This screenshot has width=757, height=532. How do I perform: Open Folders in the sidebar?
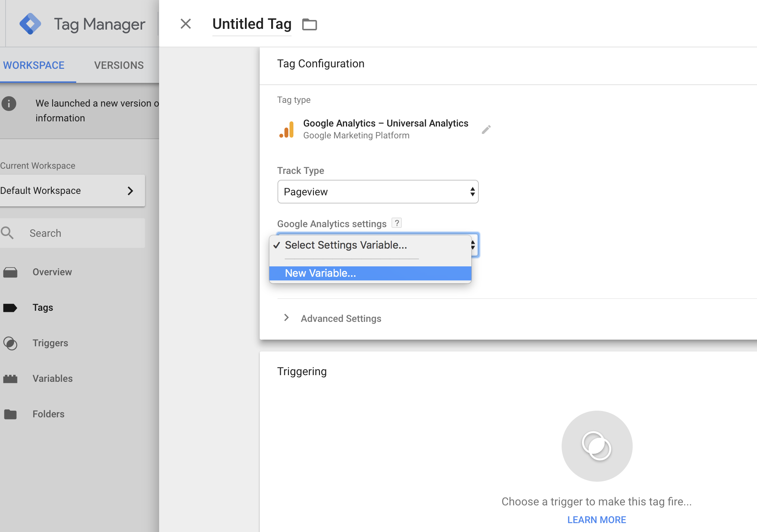point(48,414)
